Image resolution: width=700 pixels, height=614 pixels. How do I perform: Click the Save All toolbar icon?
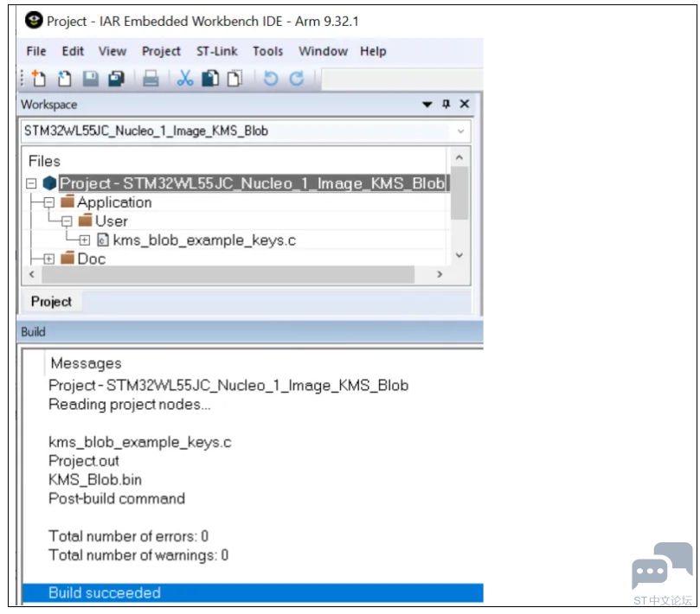[117, 79]
